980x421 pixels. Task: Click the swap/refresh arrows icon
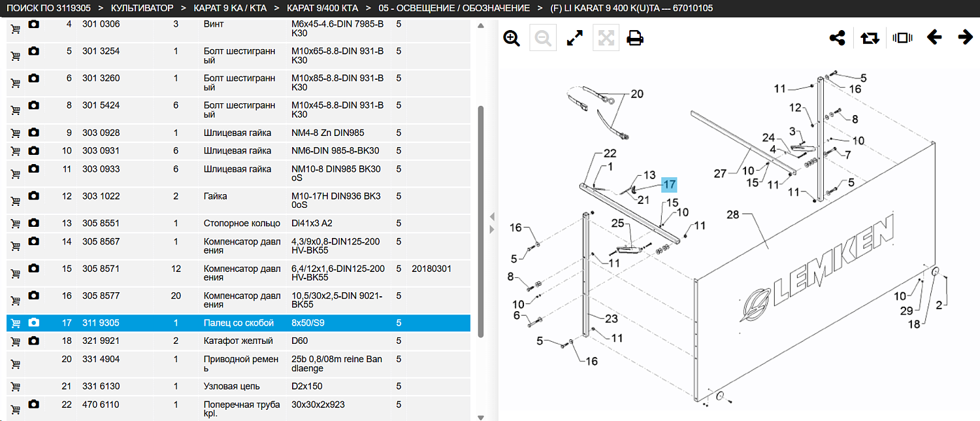click(x=870, y=38)
